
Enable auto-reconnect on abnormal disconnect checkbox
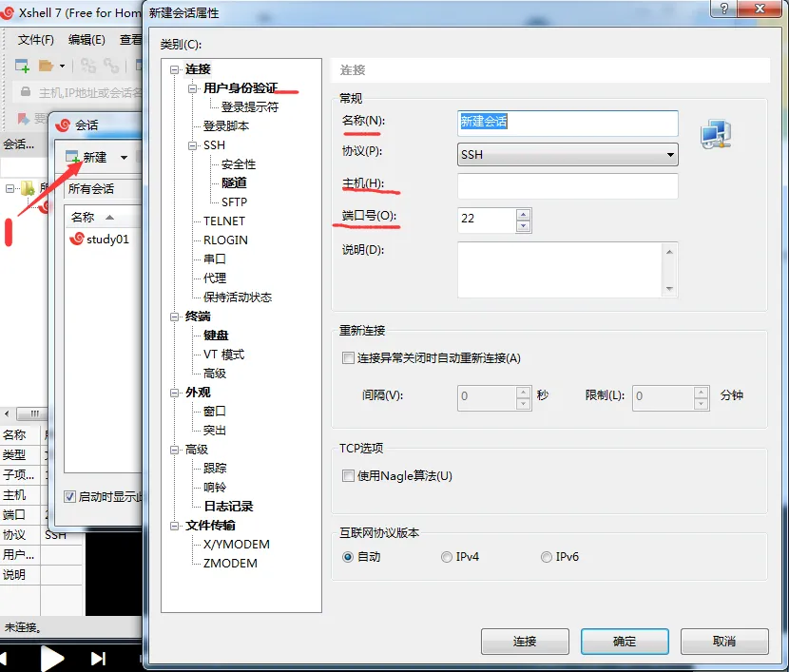(348, 358)
